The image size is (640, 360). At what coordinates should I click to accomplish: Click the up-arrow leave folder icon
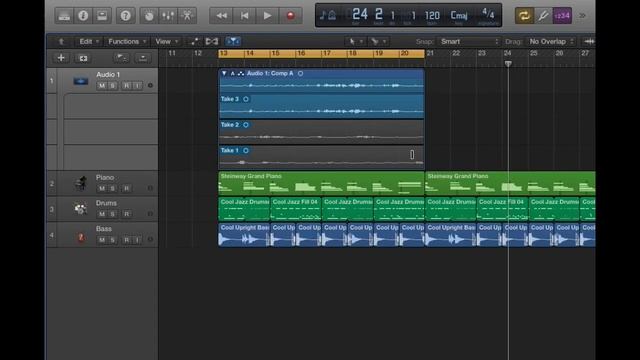tap(61, 42)
